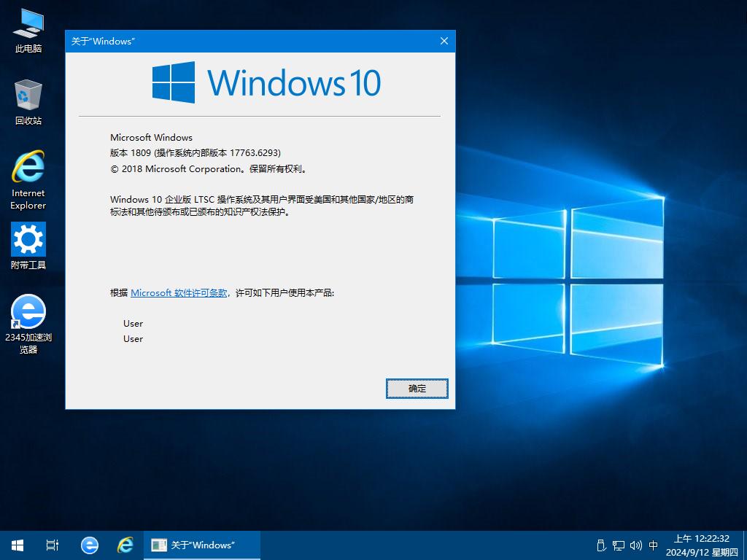Click the © 2018 Microsoft Corporation line
The image size is (747, 560).
click(209, 169)
